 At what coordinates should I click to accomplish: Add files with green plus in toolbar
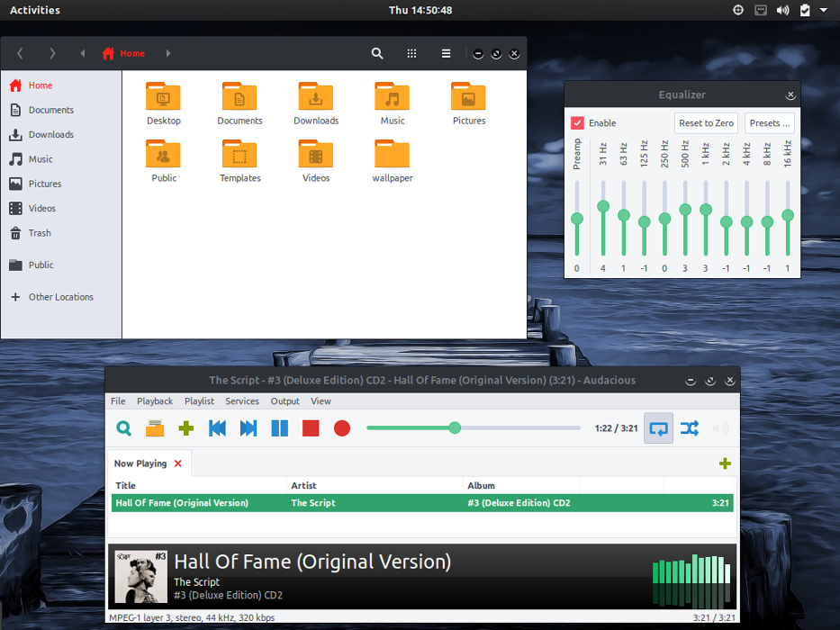point(185,428)
